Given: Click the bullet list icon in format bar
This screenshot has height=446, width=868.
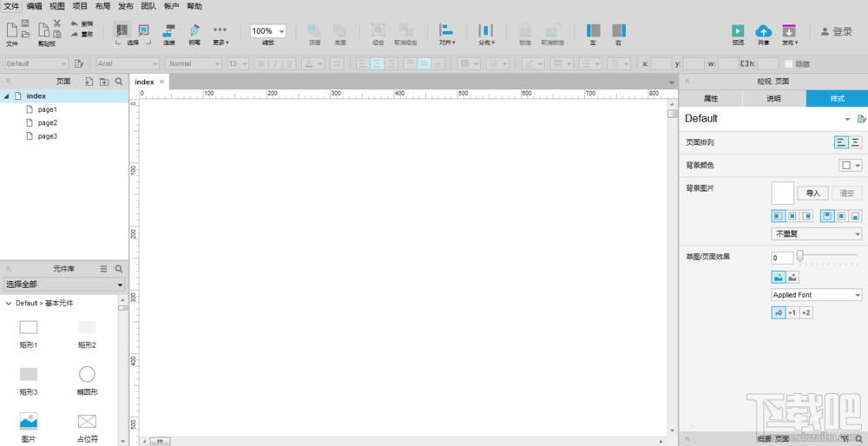Looking at the screenshot, I should (x=337, y=63).
